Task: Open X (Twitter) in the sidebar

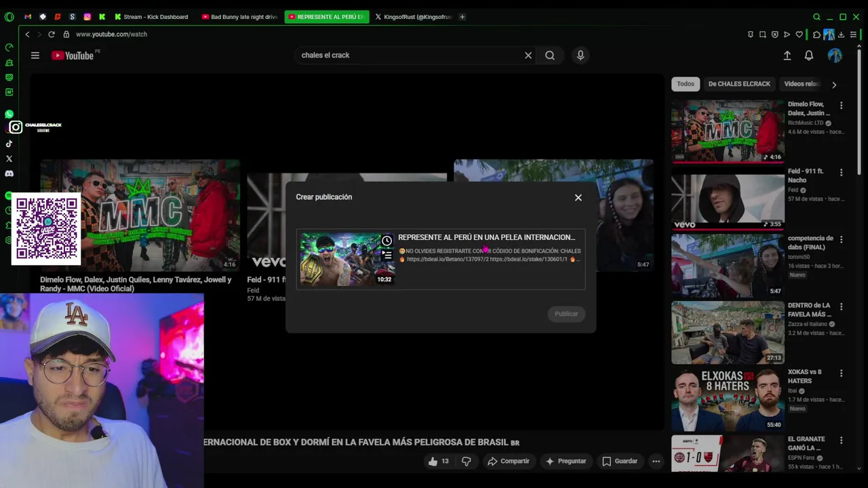Action: 9,159
